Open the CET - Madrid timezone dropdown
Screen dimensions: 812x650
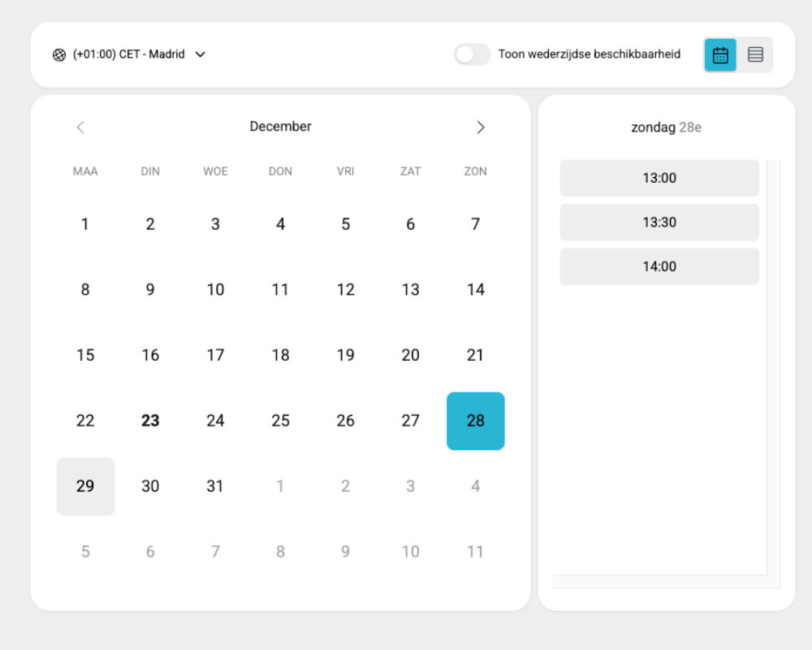click(129, 54)
